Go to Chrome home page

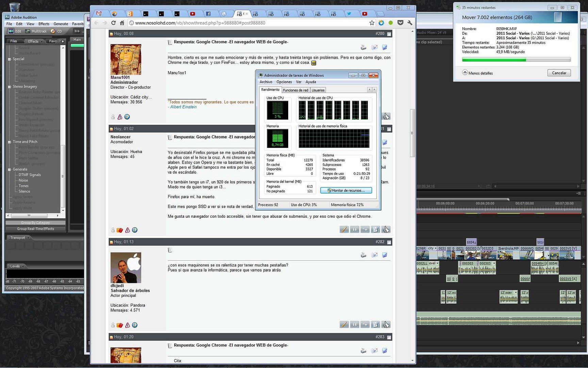click(122, 23)
